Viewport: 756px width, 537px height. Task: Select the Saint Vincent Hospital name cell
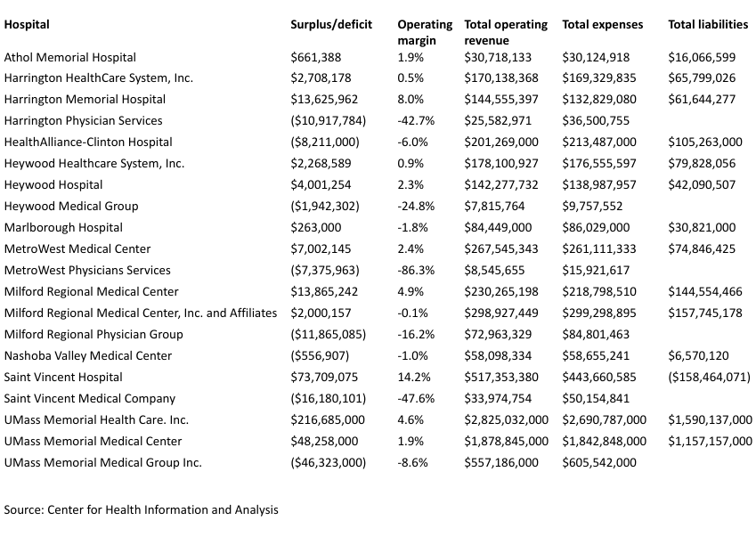[x=64, y=378]
